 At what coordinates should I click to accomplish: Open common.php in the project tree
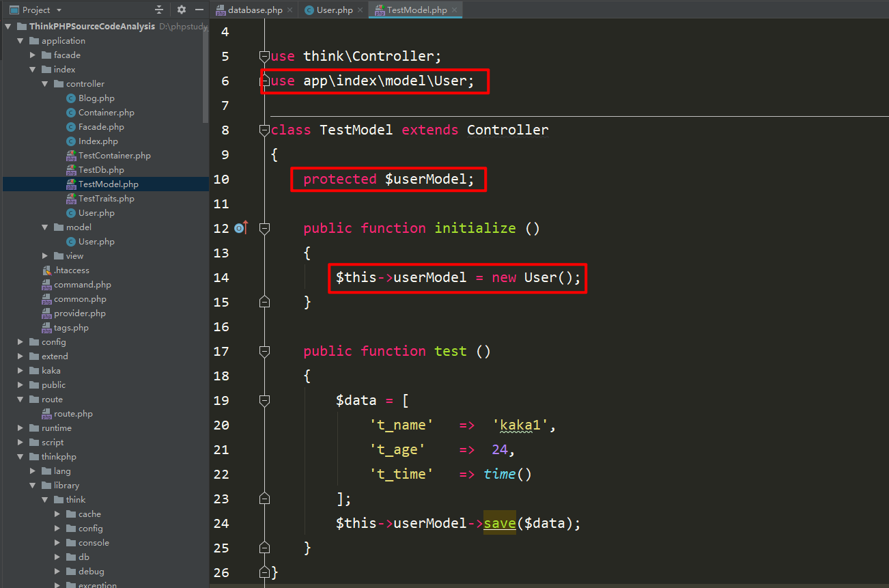80,299
